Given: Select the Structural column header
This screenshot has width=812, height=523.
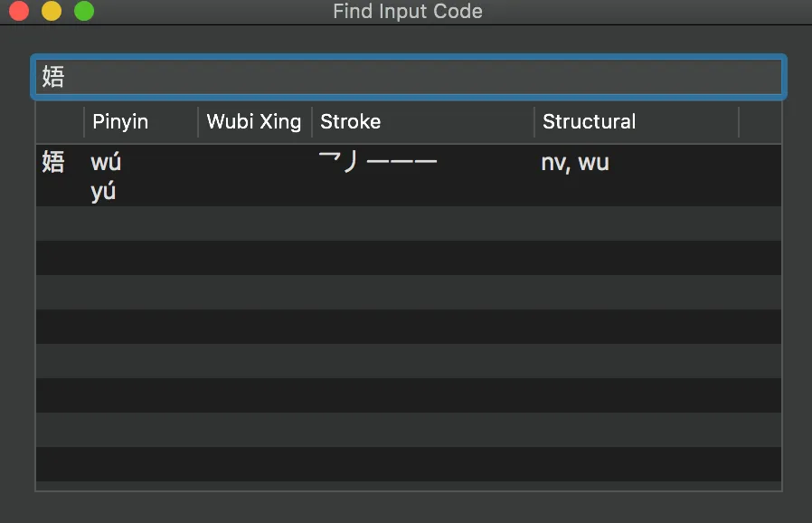Looking at the screenshot, I should tap(589, 121).
